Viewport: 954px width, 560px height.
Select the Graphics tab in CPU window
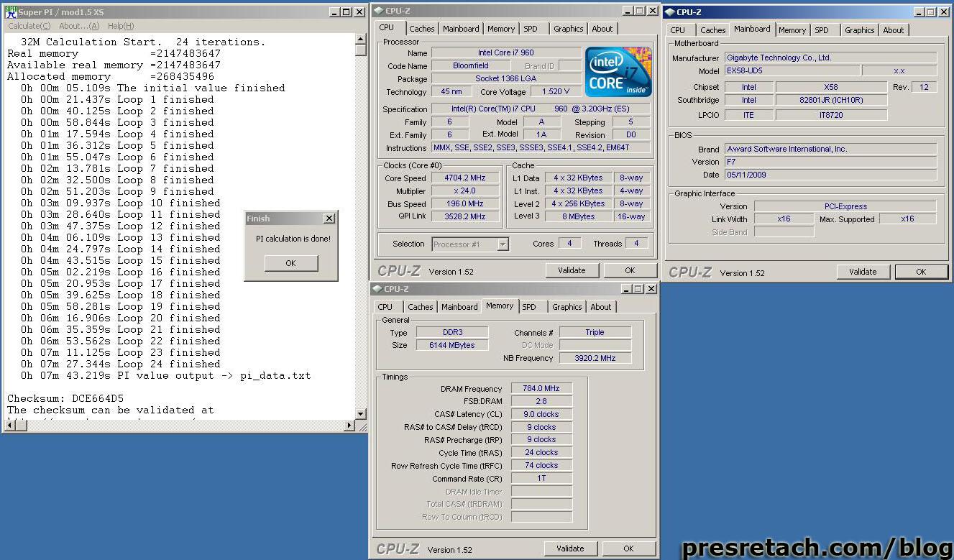(568, 29)
